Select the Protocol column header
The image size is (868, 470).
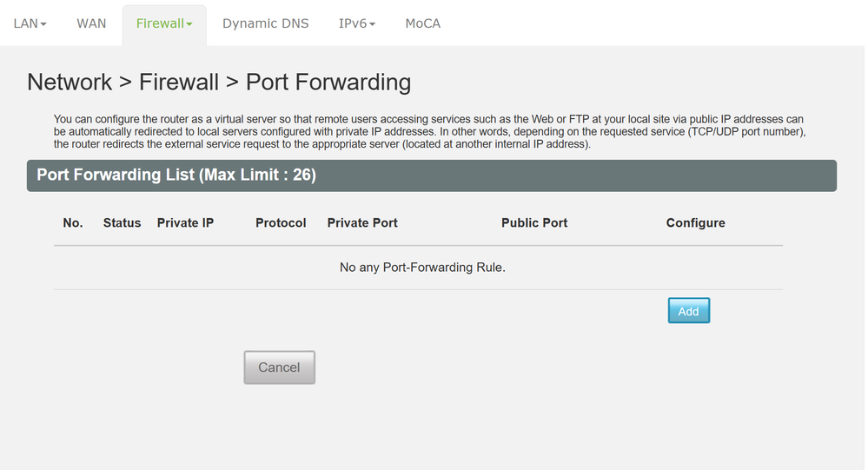click(281, 223)
